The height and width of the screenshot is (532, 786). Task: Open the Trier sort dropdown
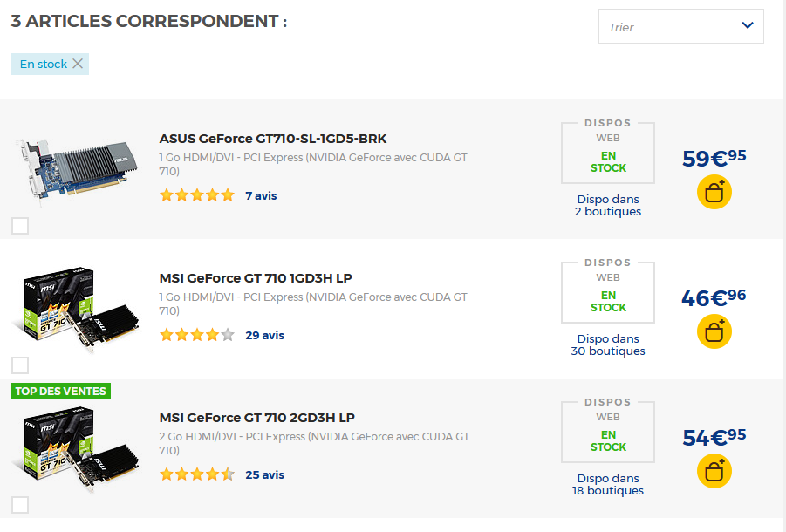point(680,26)
